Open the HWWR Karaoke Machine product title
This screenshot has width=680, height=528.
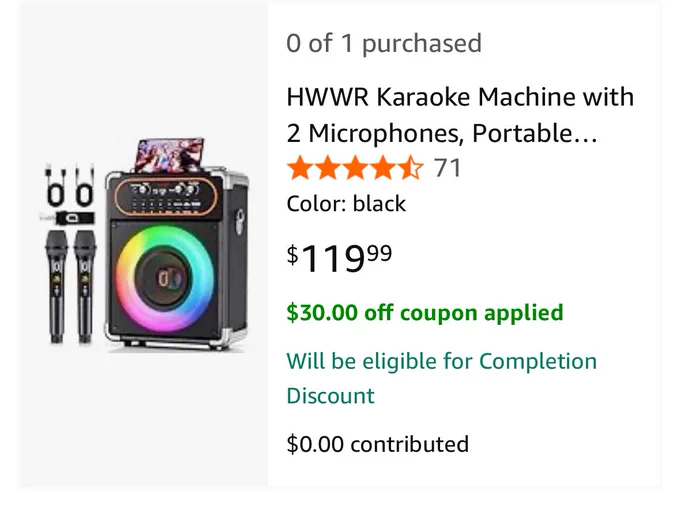point(460,115)
